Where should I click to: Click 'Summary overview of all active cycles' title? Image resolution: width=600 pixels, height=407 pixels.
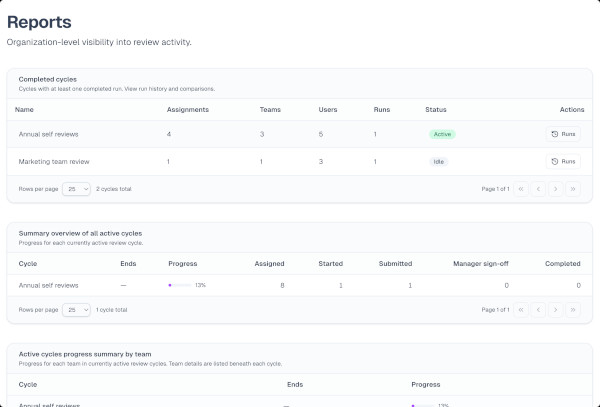tap(80, 233)
